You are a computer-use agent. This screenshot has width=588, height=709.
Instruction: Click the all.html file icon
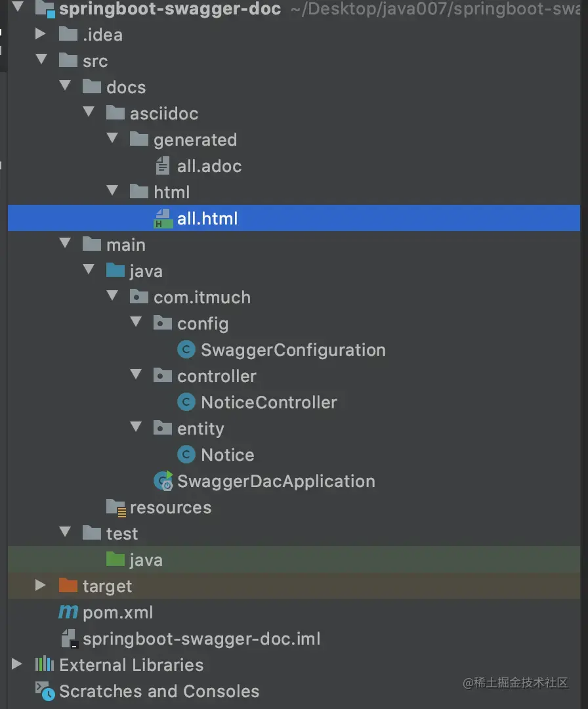[x=163, y=219]
